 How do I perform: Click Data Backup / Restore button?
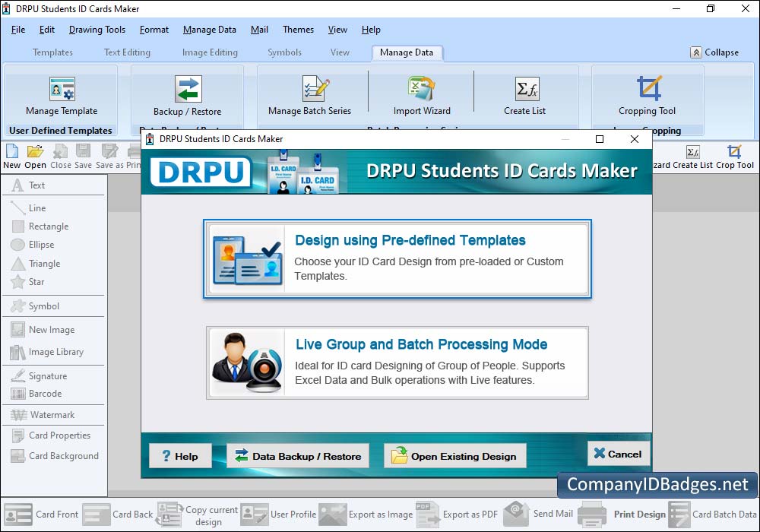298,456
